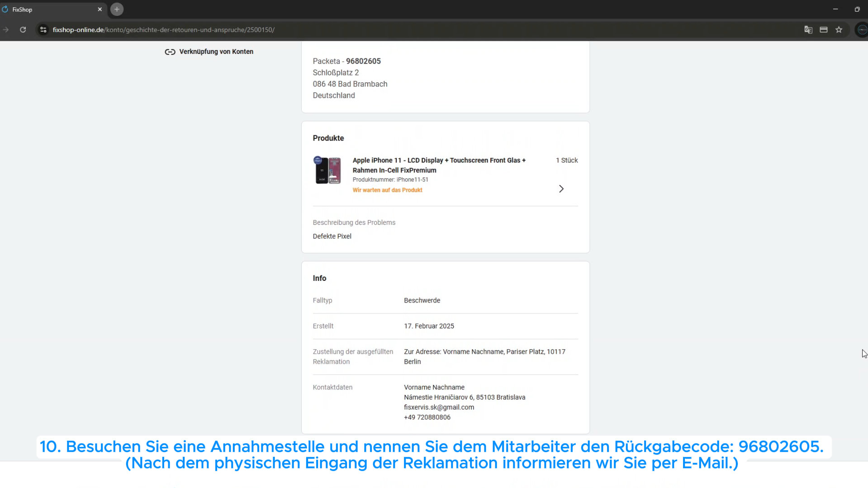Open the Apple iPhone 11 LCD Display title
Viewport: 868px width, 488px height.
439,165
